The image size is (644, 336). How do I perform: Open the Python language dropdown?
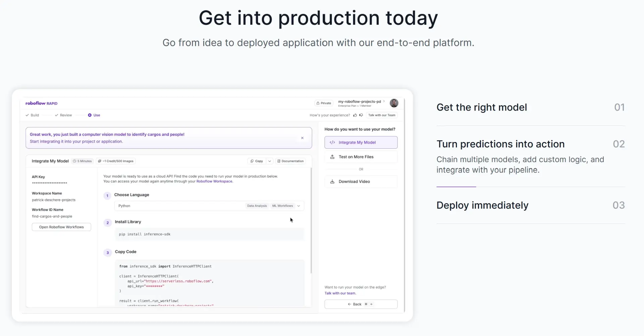(209, 206)
